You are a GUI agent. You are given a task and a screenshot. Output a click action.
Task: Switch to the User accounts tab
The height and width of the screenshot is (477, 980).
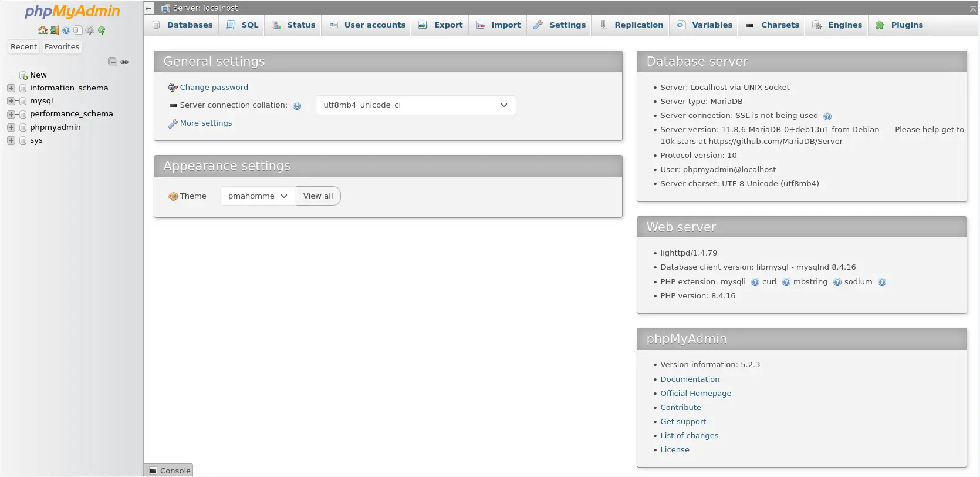click(367, 25)
